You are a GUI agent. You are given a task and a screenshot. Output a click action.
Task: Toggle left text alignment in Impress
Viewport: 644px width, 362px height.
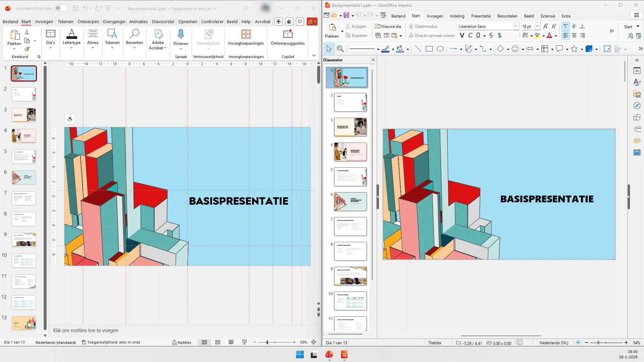point(565,36)
